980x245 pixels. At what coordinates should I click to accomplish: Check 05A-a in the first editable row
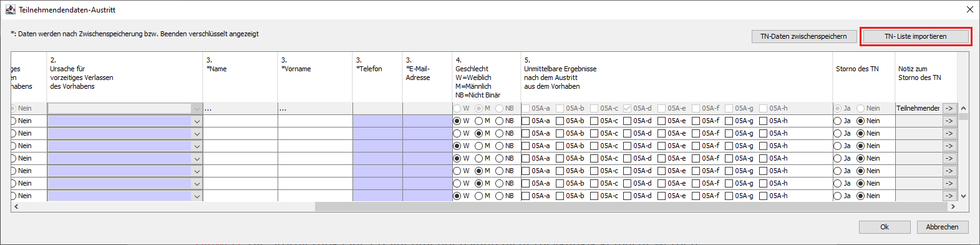[x=526, y=121]
